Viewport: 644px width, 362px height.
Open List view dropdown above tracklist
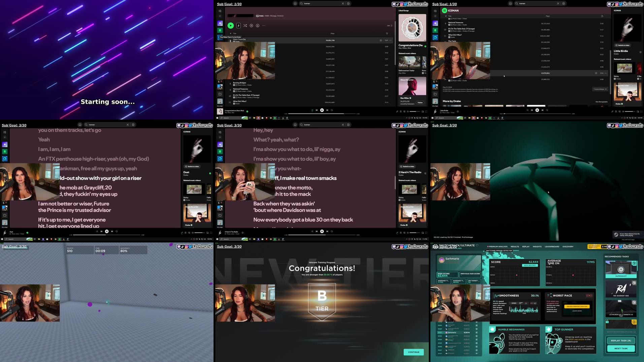[389, 26]
